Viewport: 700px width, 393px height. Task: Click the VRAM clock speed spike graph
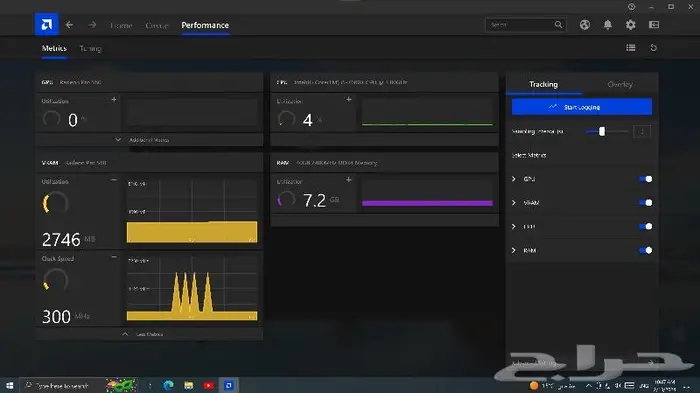click(x=192, y=288)
